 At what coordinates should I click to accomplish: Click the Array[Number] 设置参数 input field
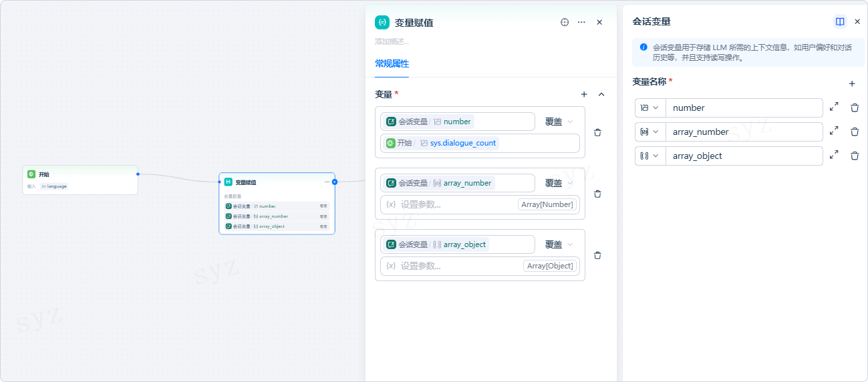[x=454, y=204]
